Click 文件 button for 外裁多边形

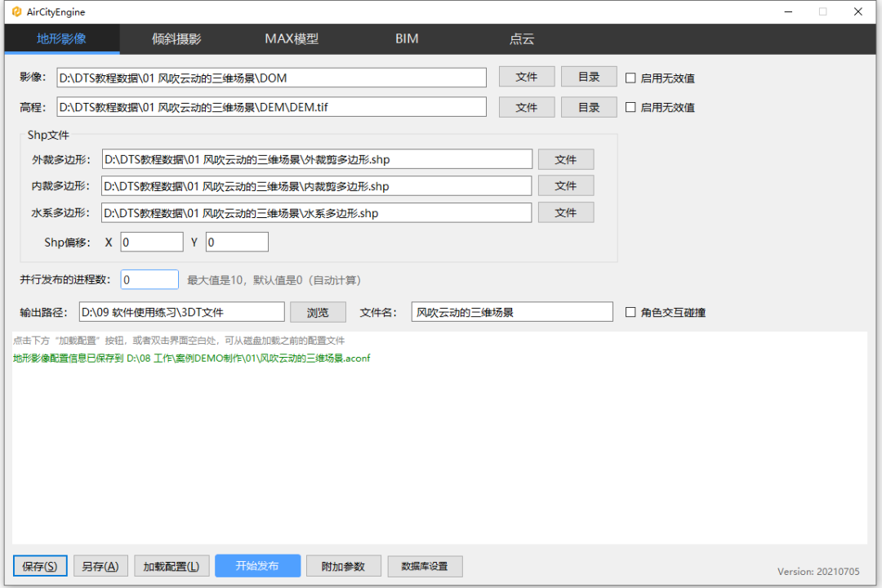click(565, 159)
